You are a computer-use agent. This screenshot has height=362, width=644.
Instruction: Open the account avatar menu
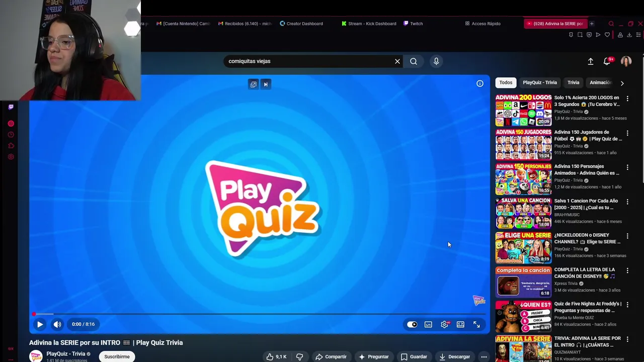[626, 61]
